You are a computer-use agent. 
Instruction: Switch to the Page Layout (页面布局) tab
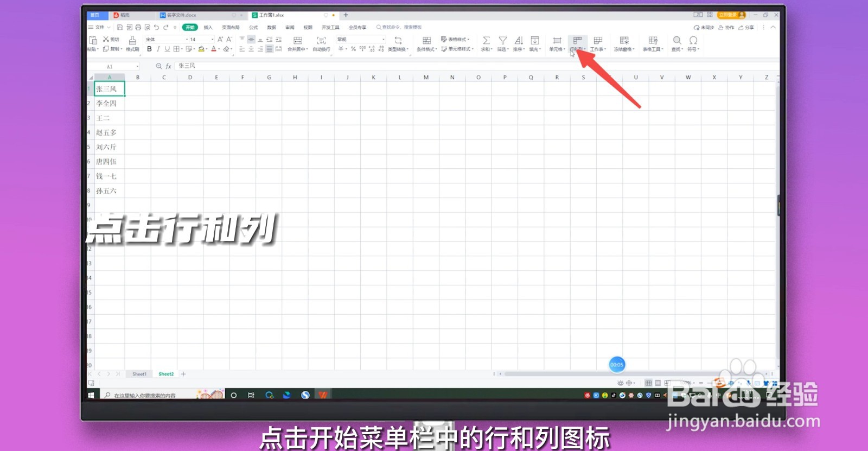coord(231,27)
